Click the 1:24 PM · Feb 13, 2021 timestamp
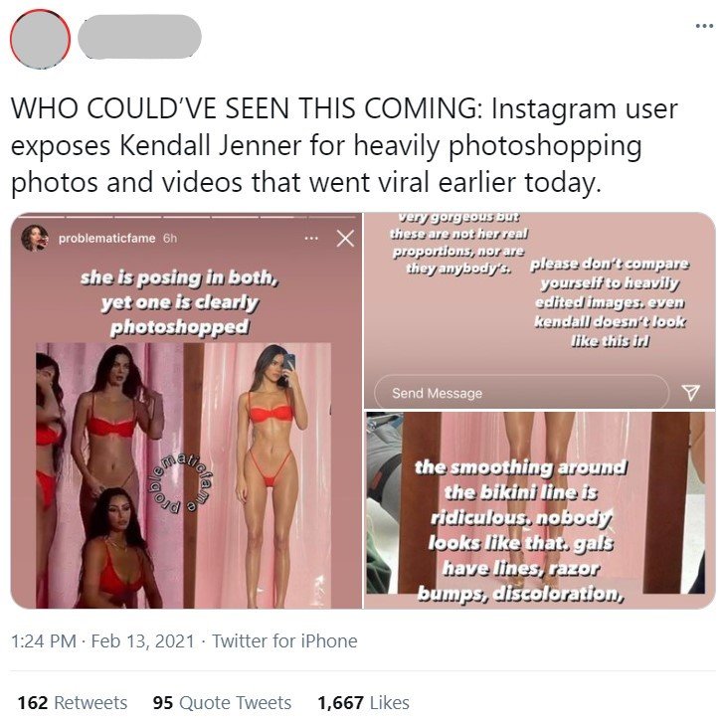The width and height of the screenshot is (723, 728). pyautogui.click(x=102, y=640)
